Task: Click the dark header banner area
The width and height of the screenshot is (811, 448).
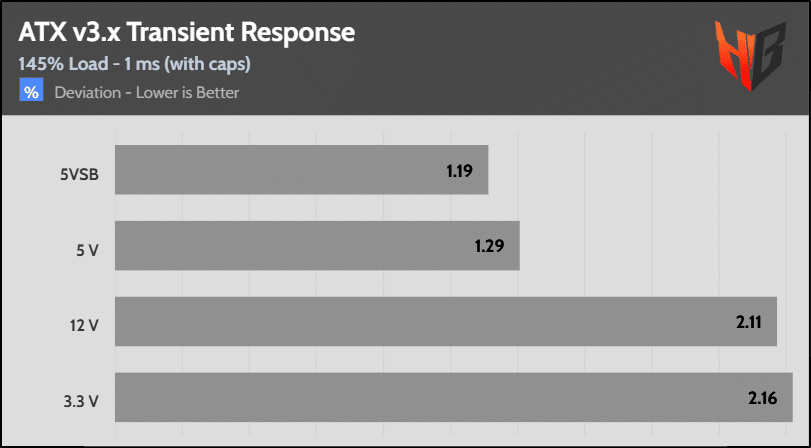Action: pyautogui.click(x=406, y=57)
